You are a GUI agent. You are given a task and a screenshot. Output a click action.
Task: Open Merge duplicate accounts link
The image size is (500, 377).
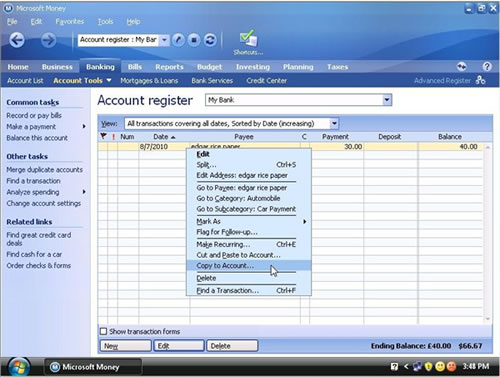(x=44, y=170)
